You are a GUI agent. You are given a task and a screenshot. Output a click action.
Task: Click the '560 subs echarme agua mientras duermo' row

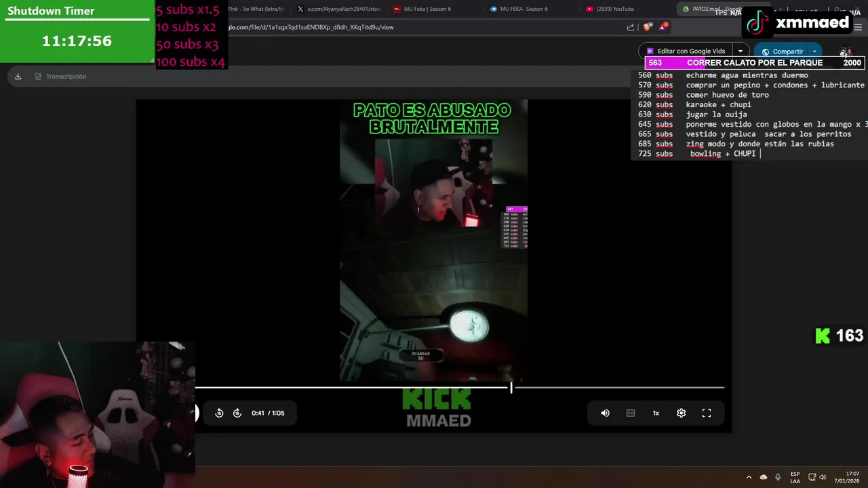pos(723,75)
